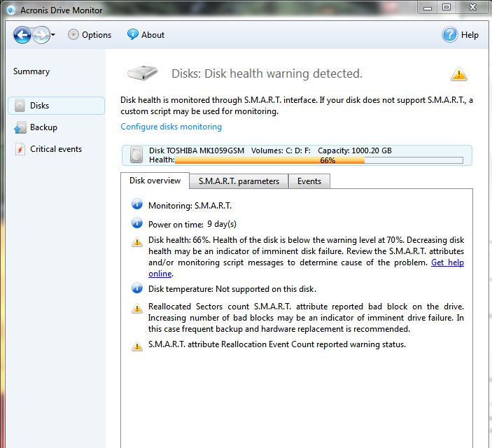Click the yellow warning triangle in header
Image resolution: width=492 pixels, height=448 pixels.
(458, 74)
